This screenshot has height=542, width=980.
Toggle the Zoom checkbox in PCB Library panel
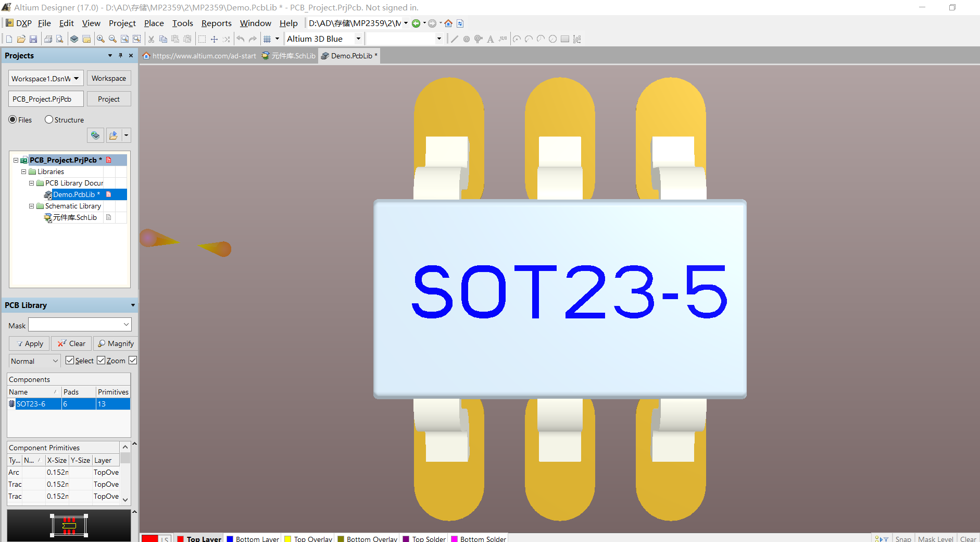pos(101,360)
